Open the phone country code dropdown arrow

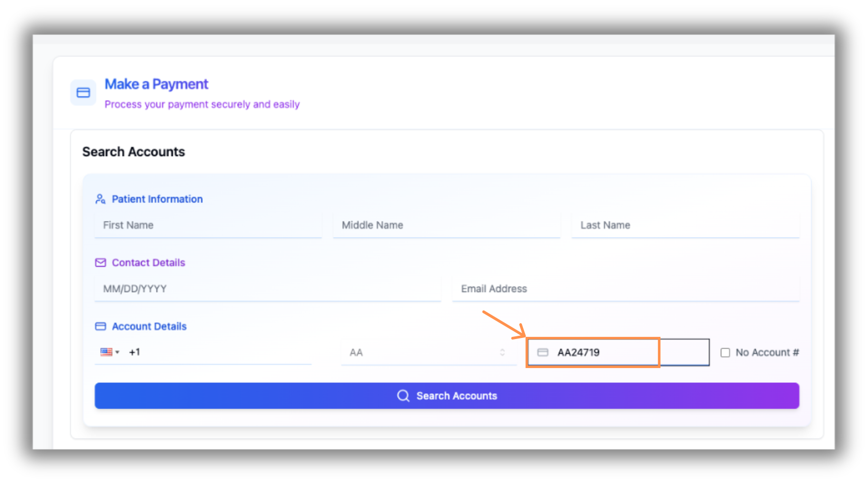117,352
